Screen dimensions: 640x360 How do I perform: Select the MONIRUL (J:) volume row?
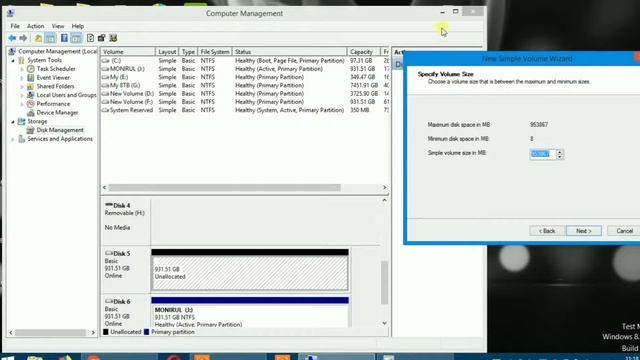pos(245,69)
